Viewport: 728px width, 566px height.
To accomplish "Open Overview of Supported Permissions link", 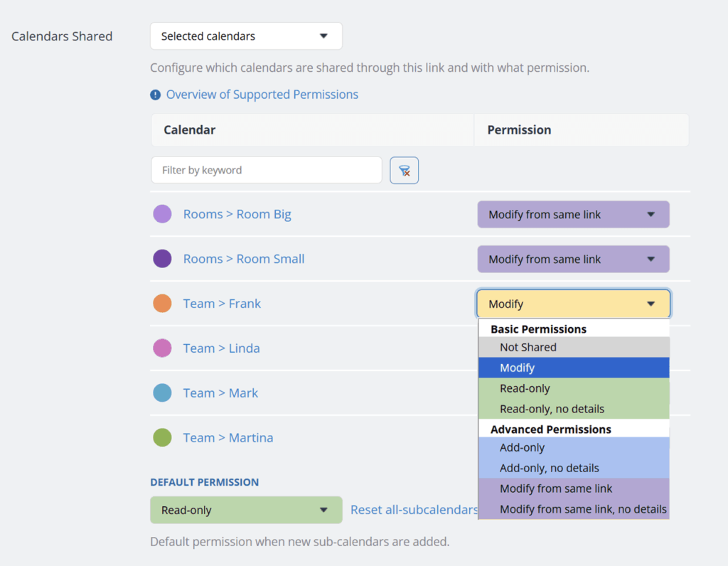I will [x=262, y=94].
